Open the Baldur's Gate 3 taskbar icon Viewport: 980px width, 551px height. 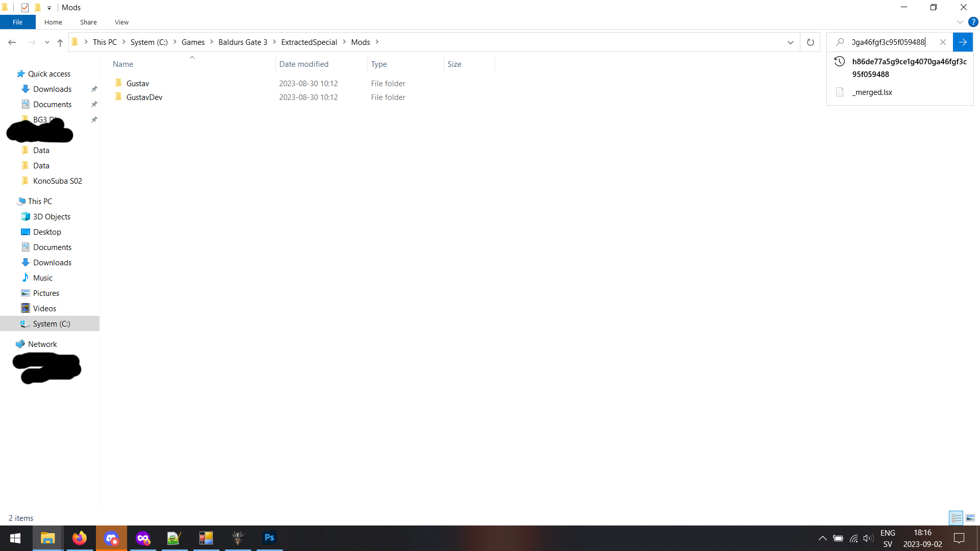238,538
